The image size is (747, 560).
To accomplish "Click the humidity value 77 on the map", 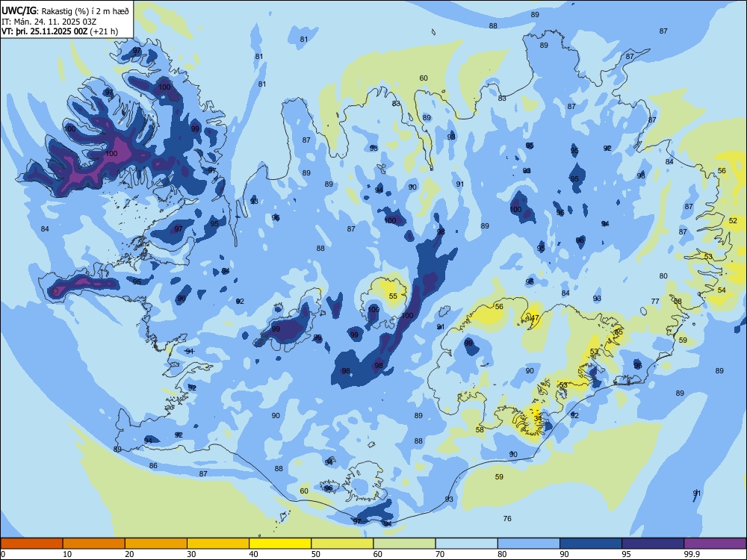I will tap(655, 302).
